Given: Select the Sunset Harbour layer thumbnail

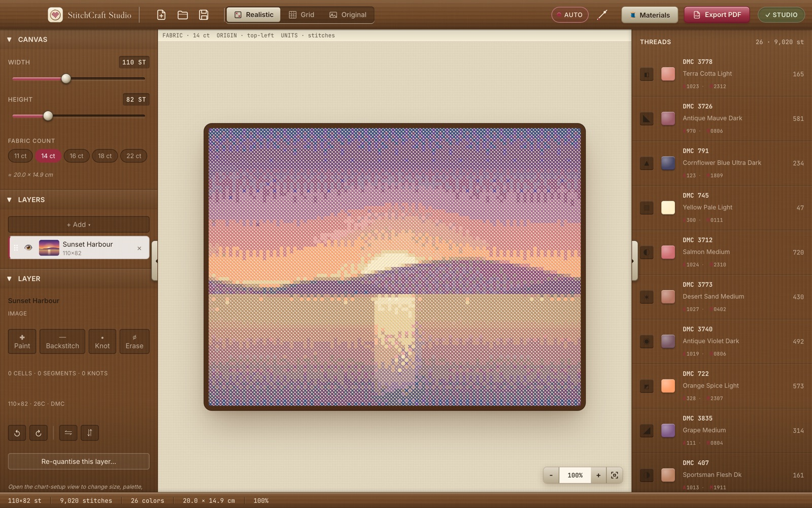Looking at the screenshot, I should [49, 248].
